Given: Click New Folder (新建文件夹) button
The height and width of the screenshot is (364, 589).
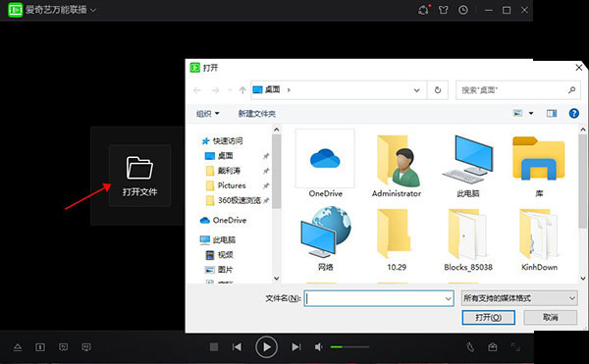Looking at the screenshot, I should point(257,114).
